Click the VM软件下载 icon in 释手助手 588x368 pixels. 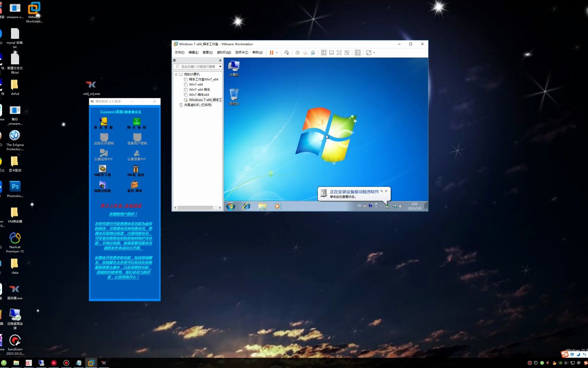102,170
